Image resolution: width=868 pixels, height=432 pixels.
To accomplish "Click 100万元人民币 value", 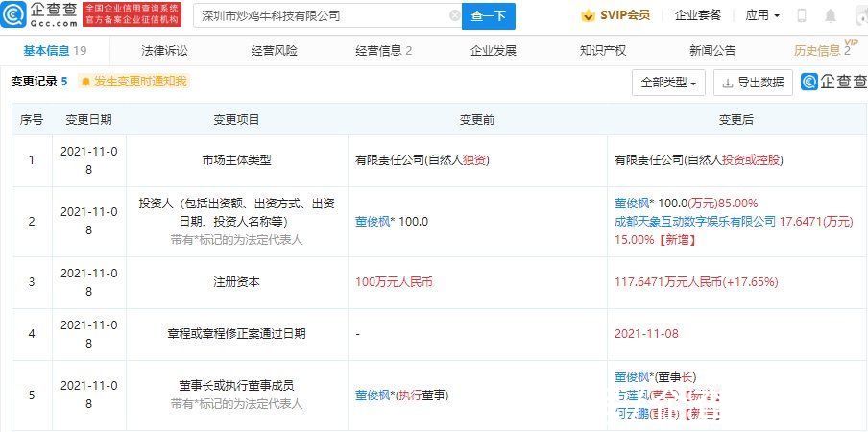I will click(394, 282).
